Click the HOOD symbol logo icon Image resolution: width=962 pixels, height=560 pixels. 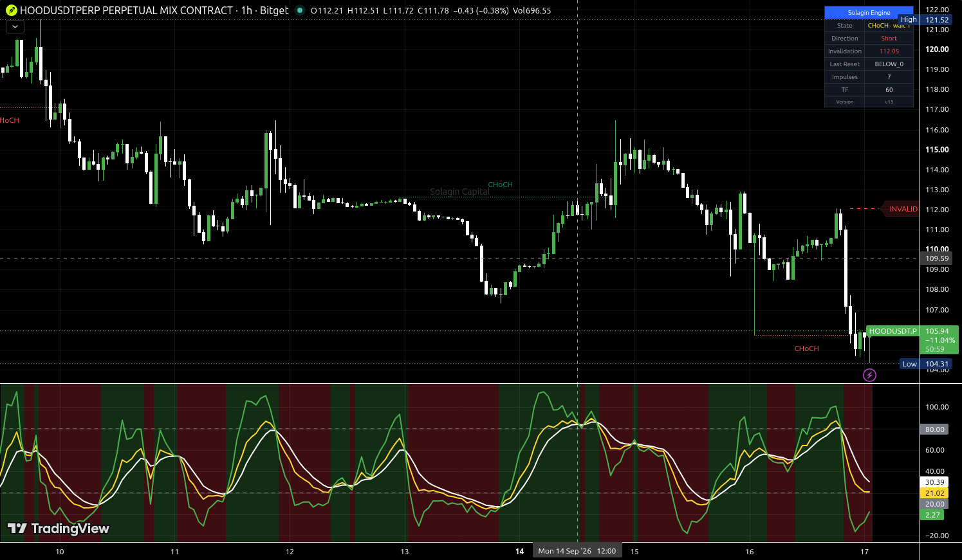point(11,10)
